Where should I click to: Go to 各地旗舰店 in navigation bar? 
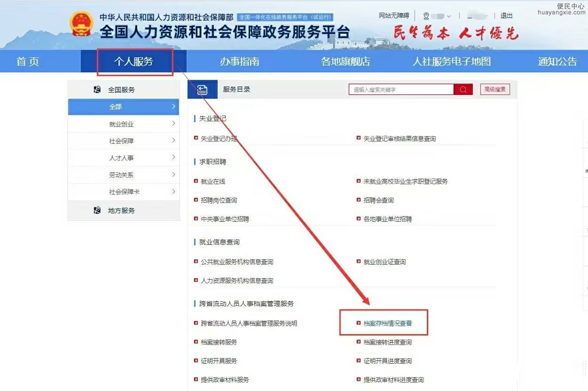coord(345,62)
